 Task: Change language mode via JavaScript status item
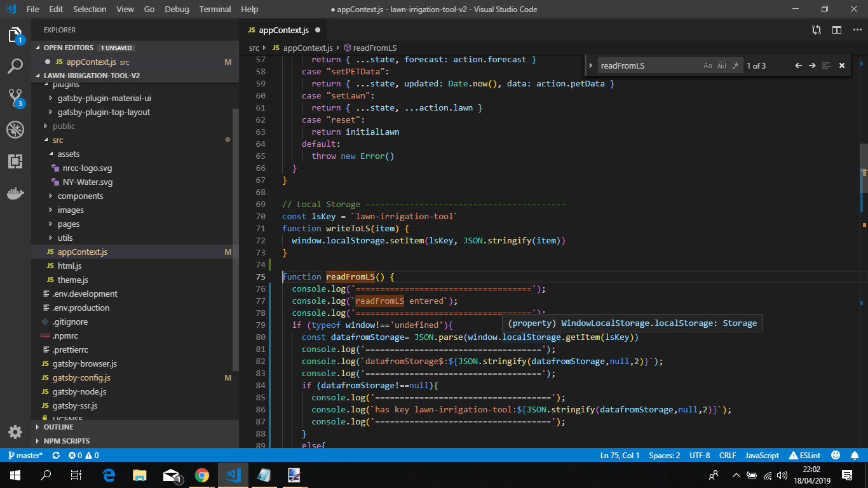tap(761, 455)
